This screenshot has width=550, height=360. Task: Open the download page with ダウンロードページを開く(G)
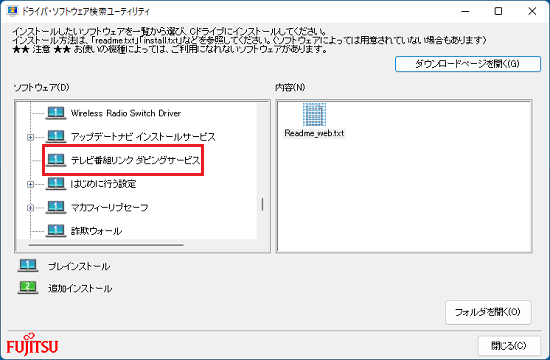click(x=468, y=64)
